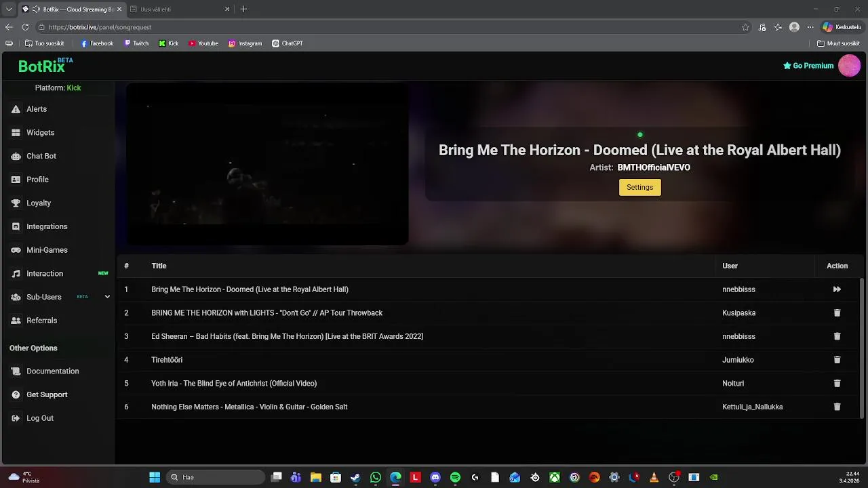Open the tab search dropdown arrow
Image resolution: width=868 pixels, height=488 pixels.
tap(9, 9)
